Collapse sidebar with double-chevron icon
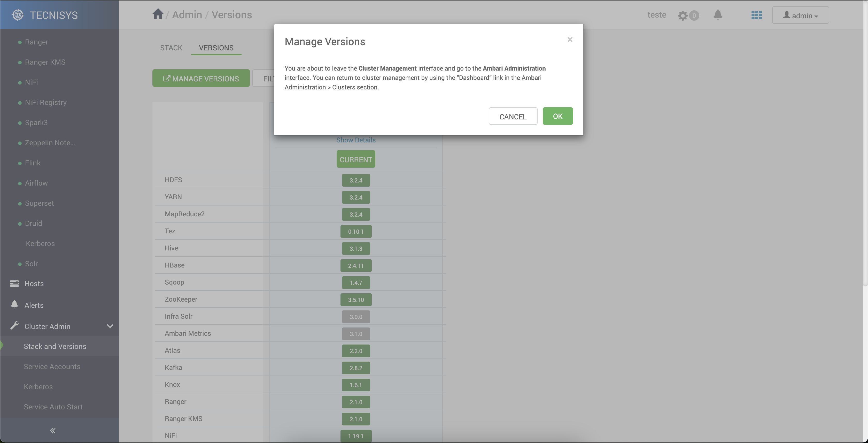Viewport: 868px width, 443px height. click(x=52, y=431)
